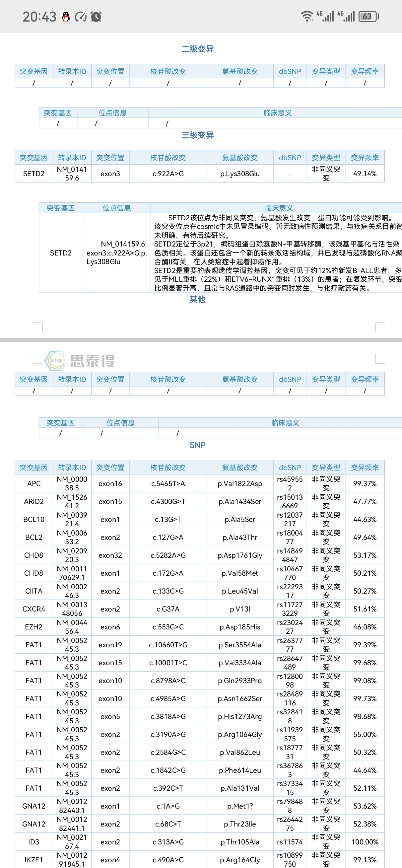Viewport: 402px width, 868px height.
Task: Tap EZH2 gene cell
Action: tap(34, 627)
